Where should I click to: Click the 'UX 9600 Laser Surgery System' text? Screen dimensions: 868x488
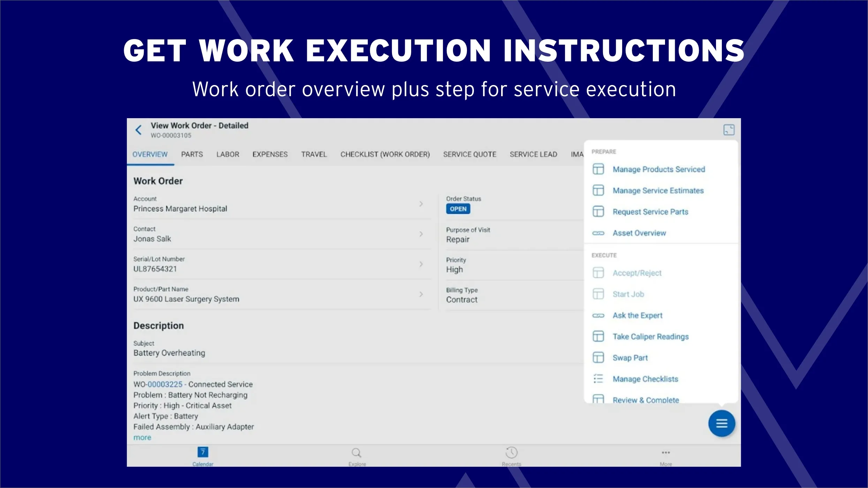pos(186,299)
